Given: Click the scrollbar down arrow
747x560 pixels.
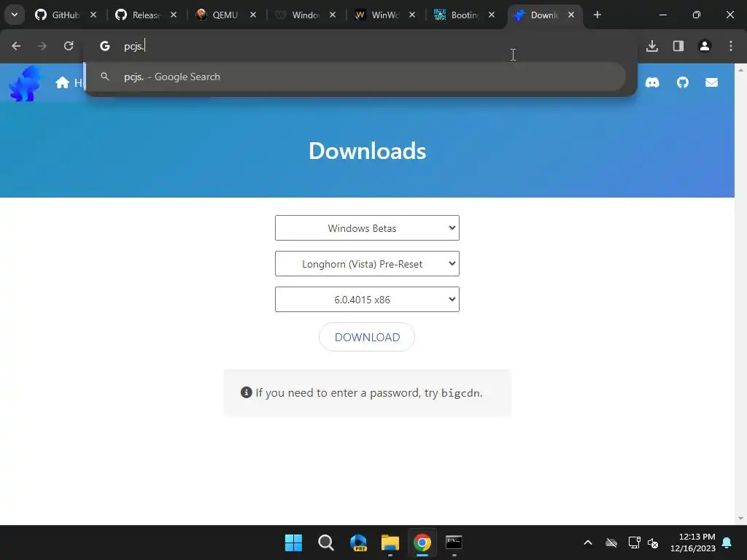Looking at the screenshot, I should (741, 518).
